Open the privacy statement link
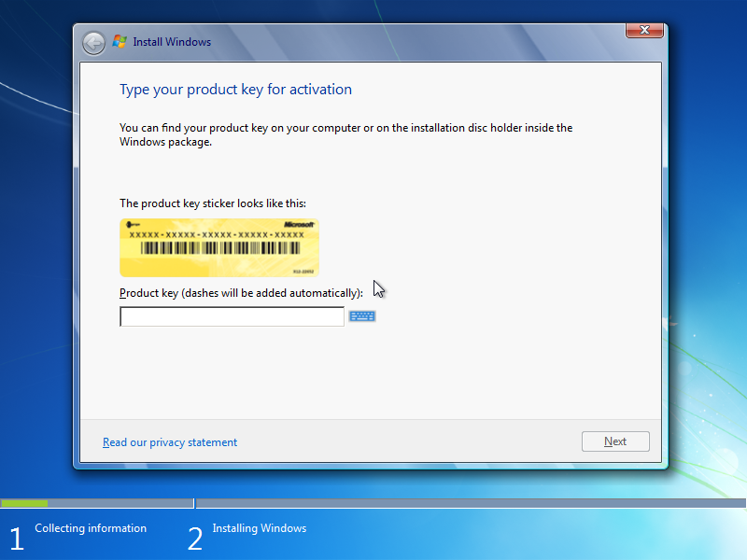The image size is (747, 560). click(x=169, y=441)
